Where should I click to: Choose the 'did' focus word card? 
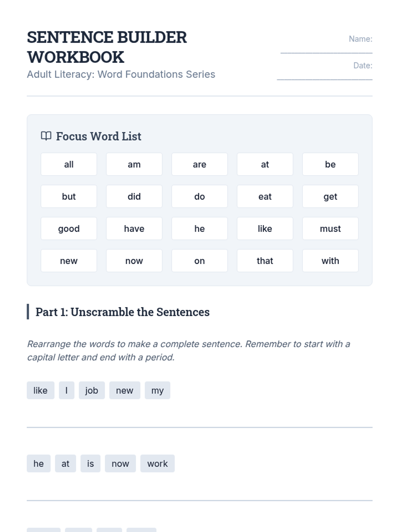[x=134, y=197]
